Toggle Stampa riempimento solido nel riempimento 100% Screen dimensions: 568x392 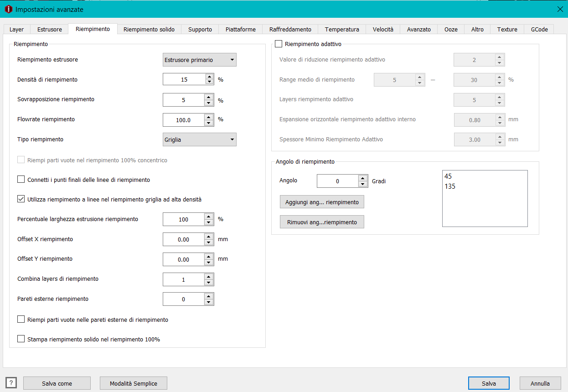(21, 339)
